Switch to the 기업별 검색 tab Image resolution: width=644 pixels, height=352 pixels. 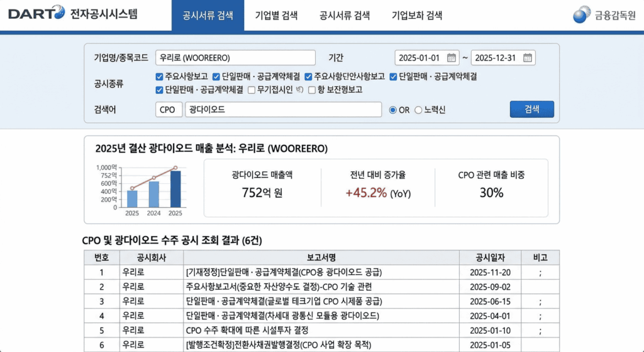pos(277,16)
